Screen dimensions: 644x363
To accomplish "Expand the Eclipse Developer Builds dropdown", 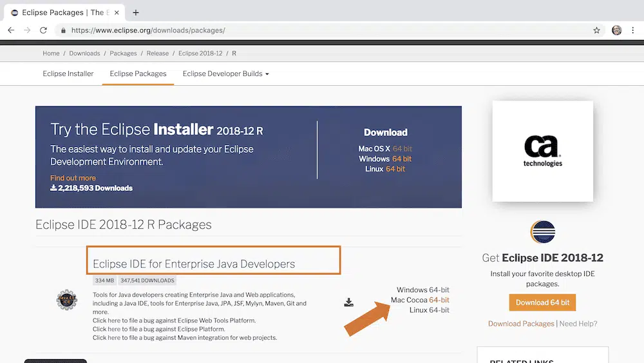I will click(225, 74).
